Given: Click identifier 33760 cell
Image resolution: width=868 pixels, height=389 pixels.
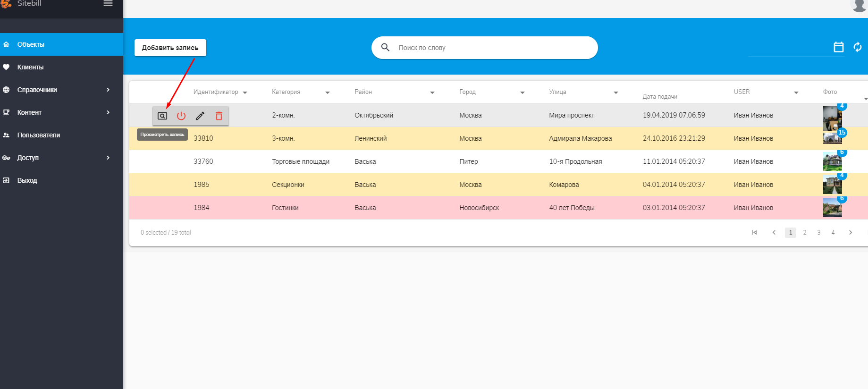Looking at the screenshot, I should 203,161.
